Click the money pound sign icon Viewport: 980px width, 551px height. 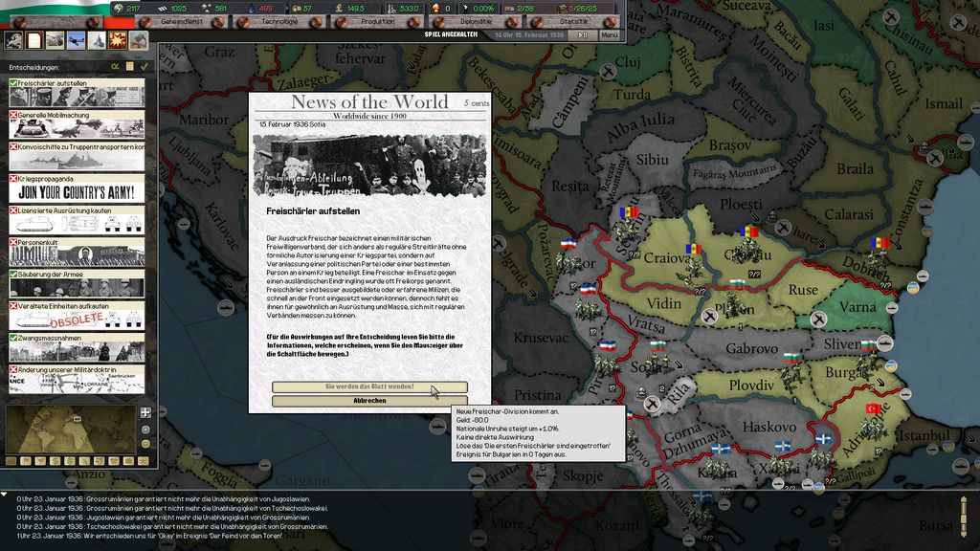click(339, 8)
